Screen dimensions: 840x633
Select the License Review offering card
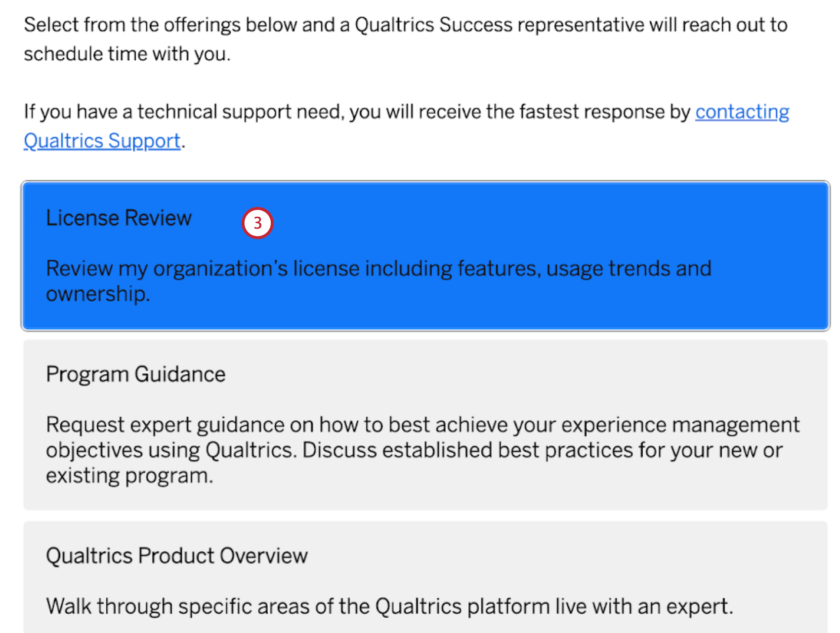point(425,256)
